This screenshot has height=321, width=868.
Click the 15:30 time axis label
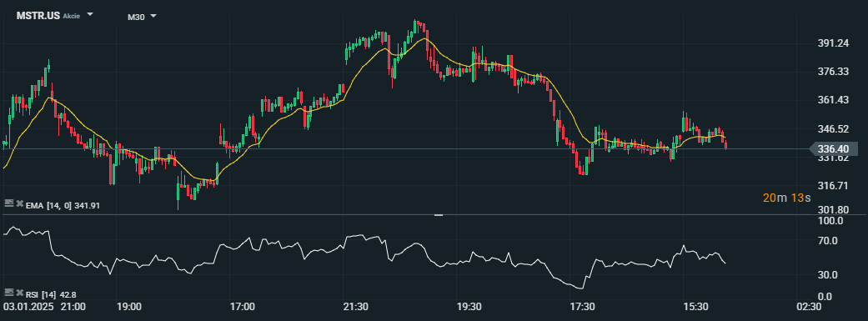695,307
